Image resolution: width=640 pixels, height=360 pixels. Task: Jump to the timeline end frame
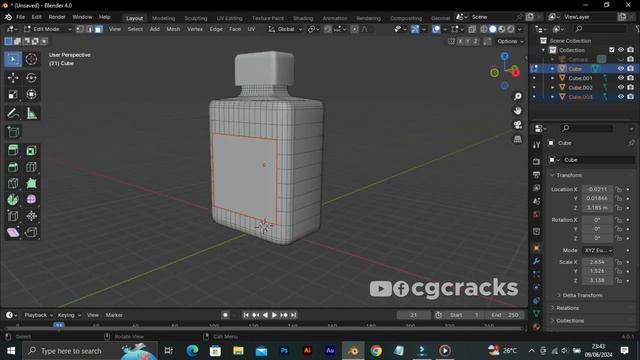293,315
